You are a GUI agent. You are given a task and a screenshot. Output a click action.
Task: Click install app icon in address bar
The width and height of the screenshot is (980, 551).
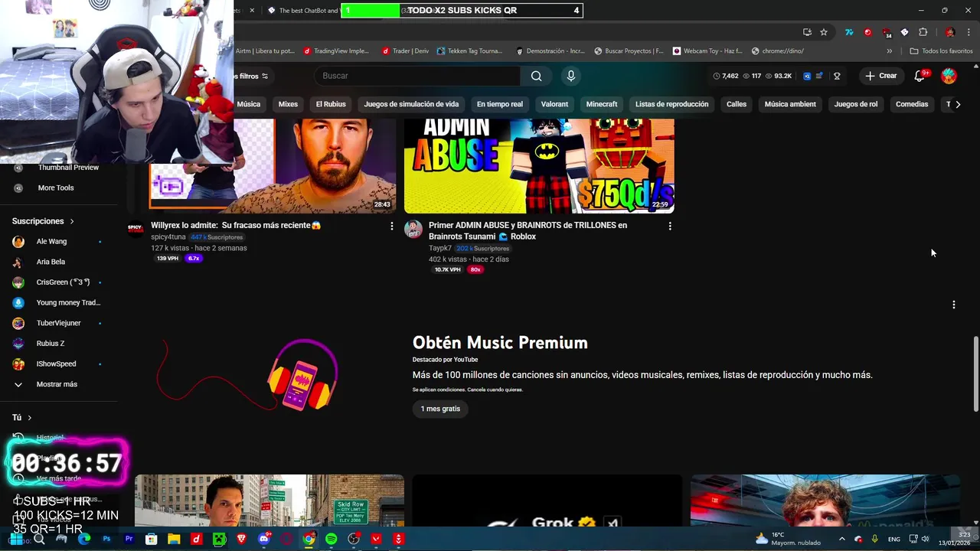tap(807, 32)
